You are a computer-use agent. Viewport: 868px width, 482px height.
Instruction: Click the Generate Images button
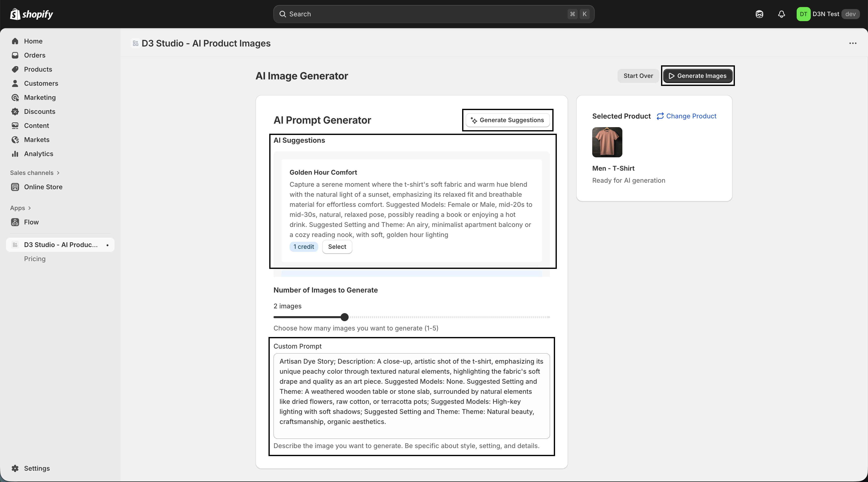point(697,76)
